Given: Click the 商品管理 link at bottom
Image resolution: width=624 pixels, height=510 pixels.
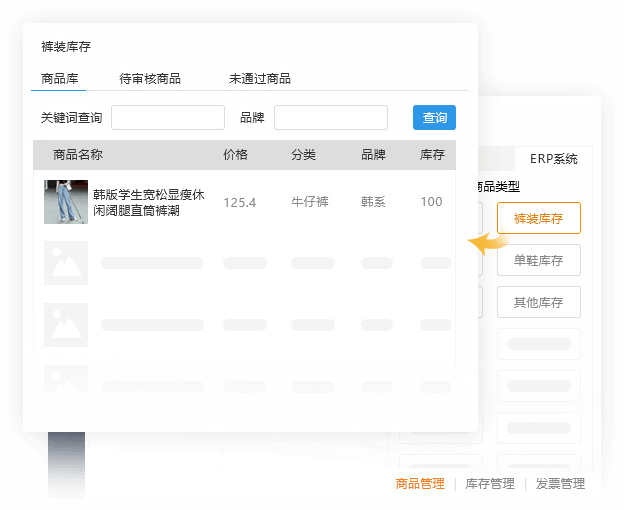Looking at the screenshot, I should click(x=420, y=484).
